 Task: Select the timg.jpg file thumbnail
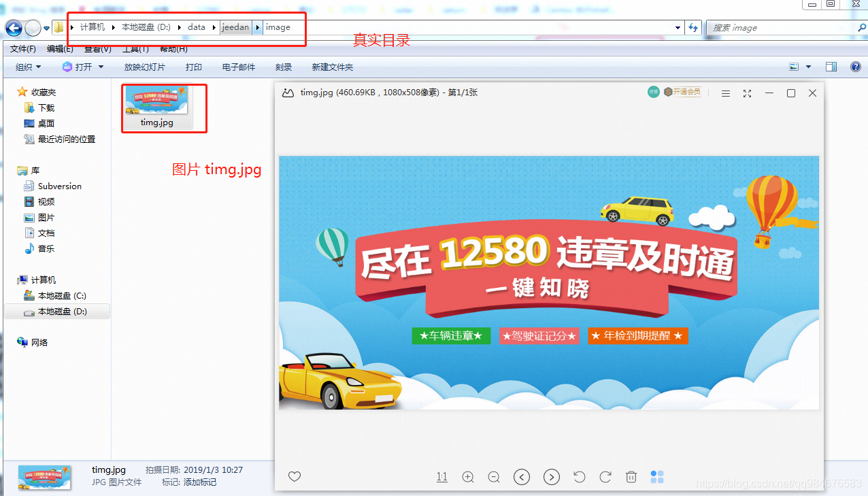tap(157, 107)
